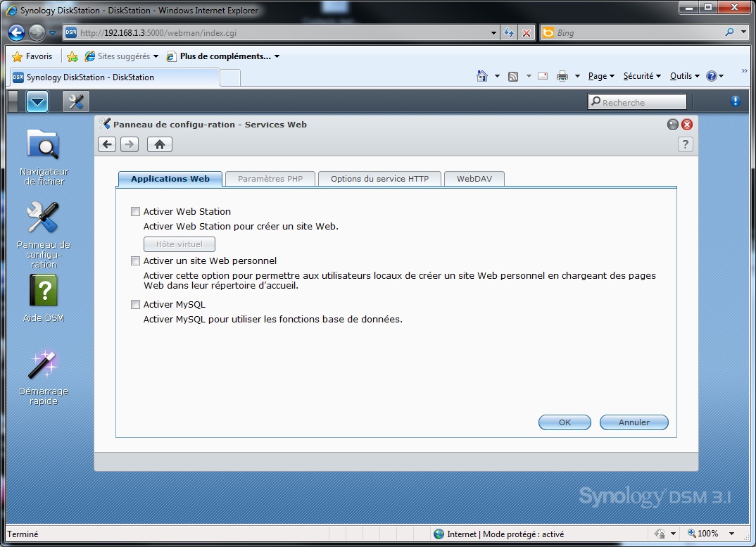Image resolution: width=756 pixels, height=547 pixels.
Task: Click the IE help question mark icon
Action: pyautogui.click(x=711, y=76)
